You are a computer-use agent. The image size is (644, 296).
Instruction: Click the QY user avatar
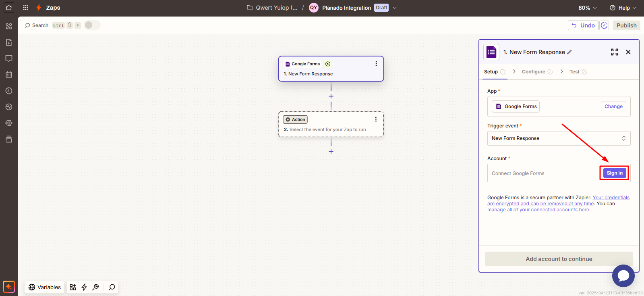tap(314, 8)
